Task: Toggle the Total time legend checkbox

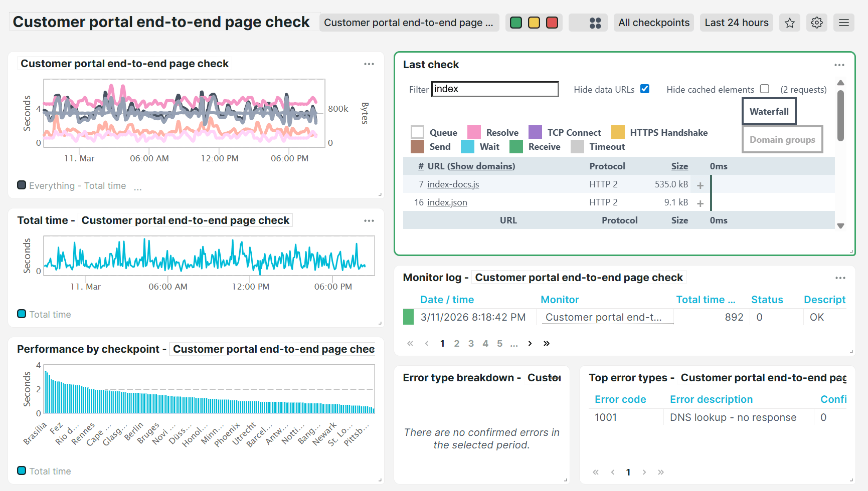Action: [x=21, y=314]
